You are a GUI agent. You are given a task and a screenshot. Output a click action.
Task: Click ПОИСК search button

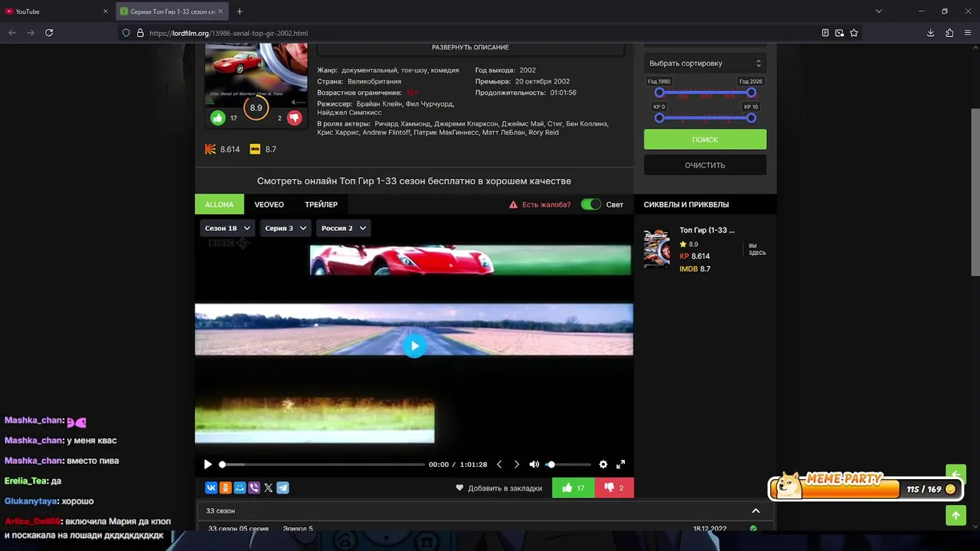tap(705, 139)
